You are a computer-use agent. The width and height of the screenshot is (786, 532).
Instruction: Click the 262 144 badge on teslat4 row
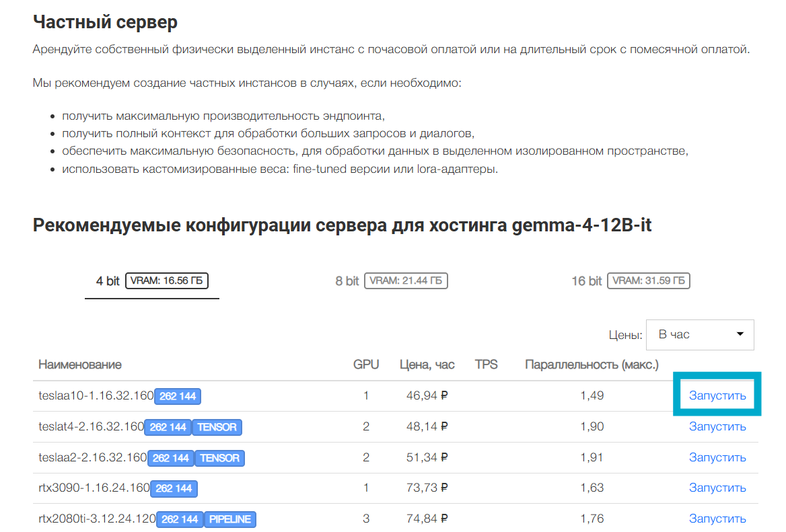click(x=168, y=427)
